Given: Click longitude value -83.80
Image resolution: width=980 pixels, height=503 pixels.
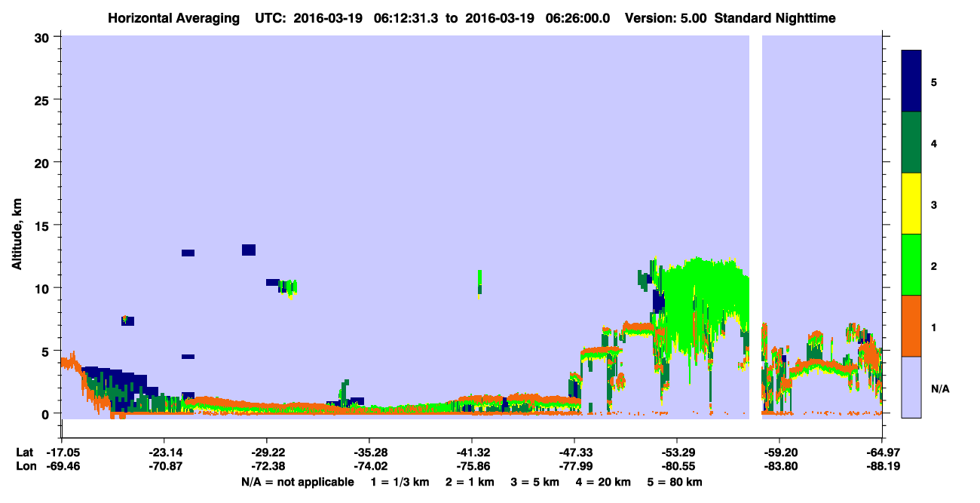Looking at the screenshot, I should pos(779,466).
